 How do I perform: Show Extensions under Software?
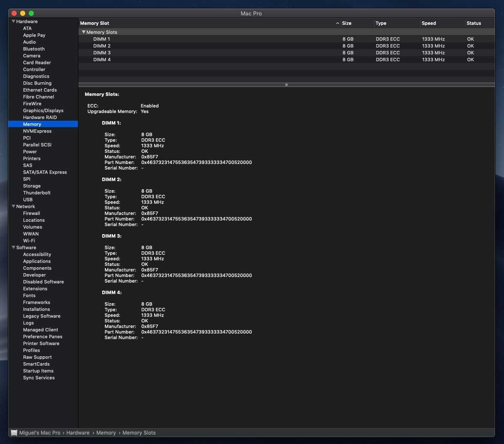(x=35, y=289)
